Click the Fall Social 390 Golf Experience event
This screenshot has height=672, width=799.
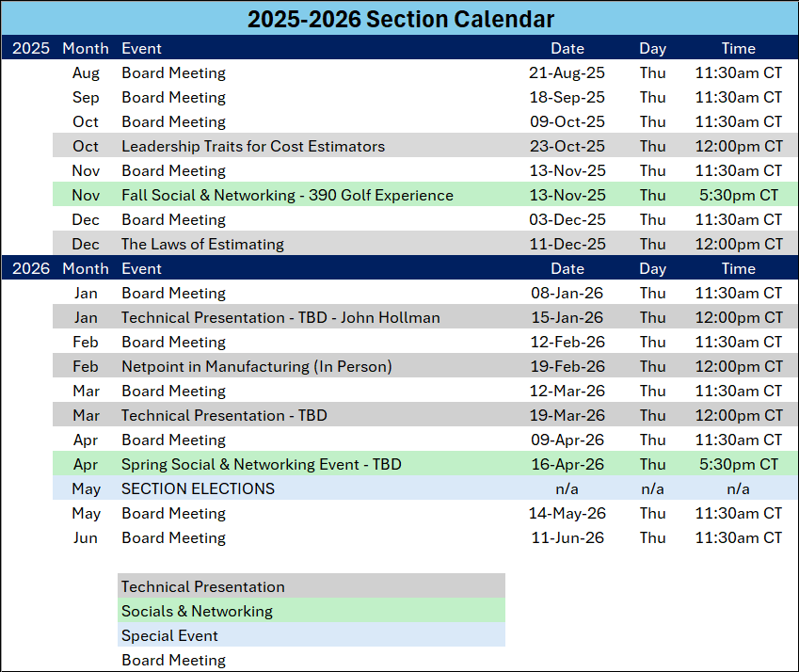coord(287,195)
